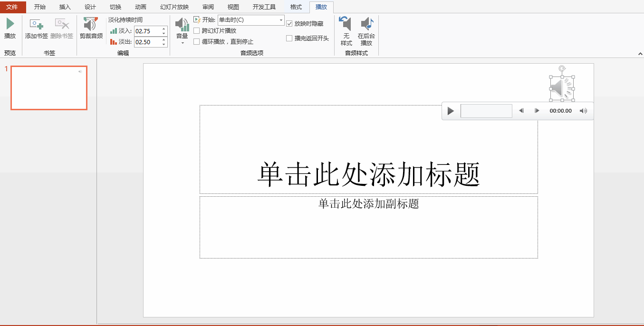
Task: Mute audio via the playback bar volume icon
Action: 583,110
